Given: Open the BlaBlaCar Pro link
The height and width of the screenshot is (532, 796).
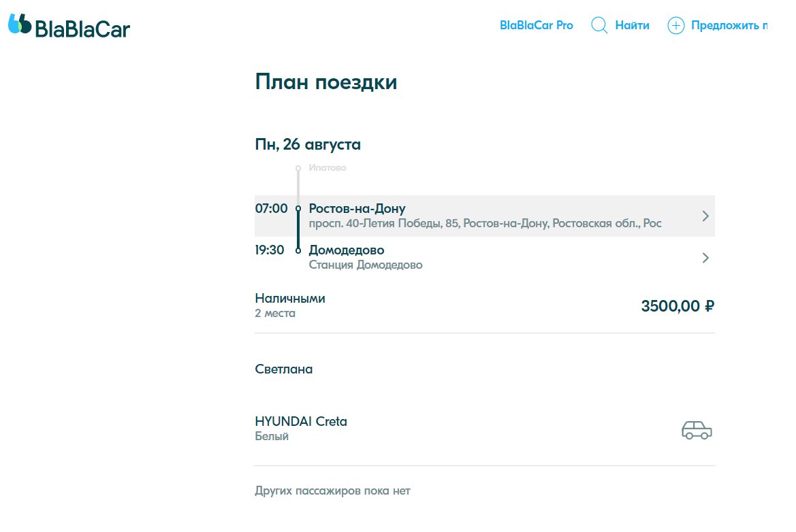Looking at the screenshot, I should tap(536, 25).
